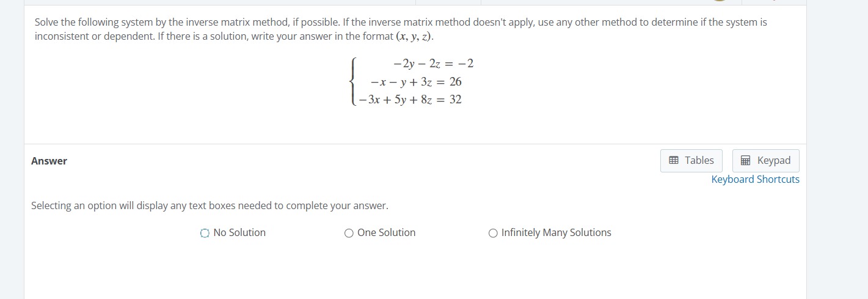The image size is (868, 299).
Task: Click the table grid icon on Tables button
Action: [x=674, y=160]
